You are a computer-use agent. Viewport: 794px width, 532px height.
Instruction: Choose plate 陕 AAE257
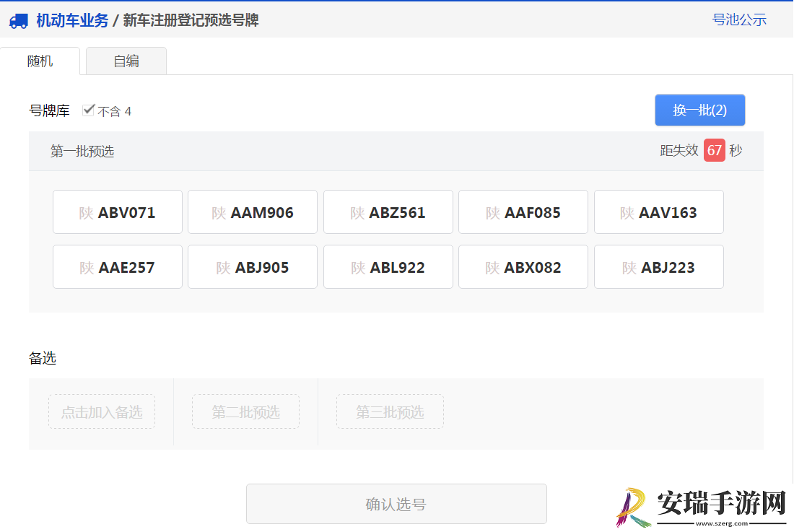click(118, 267)
